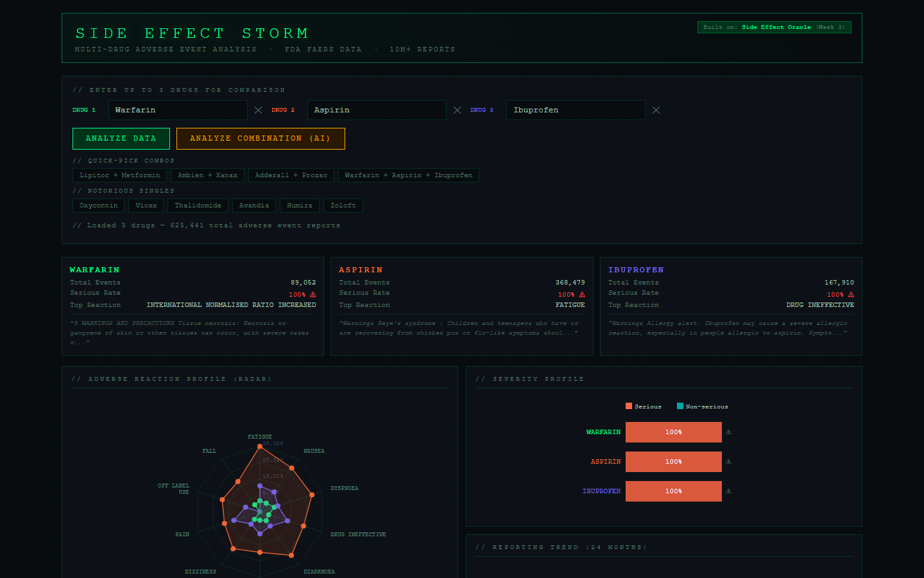Pick the Lipitor + Metformin combo

(120, 175)
